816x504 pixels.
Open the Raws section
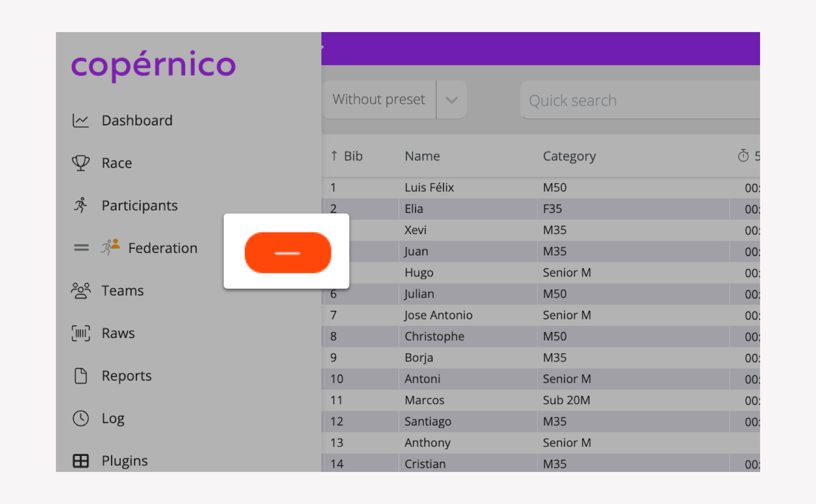[118, 333]
